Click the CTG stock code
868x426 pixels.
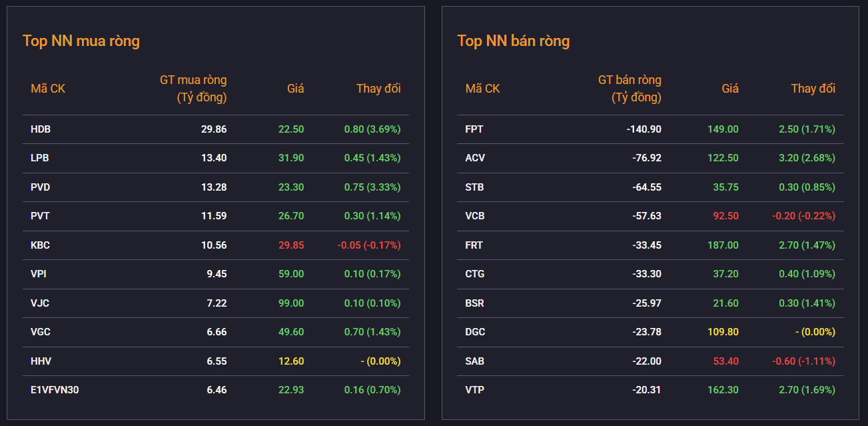(x=475, y=274)
